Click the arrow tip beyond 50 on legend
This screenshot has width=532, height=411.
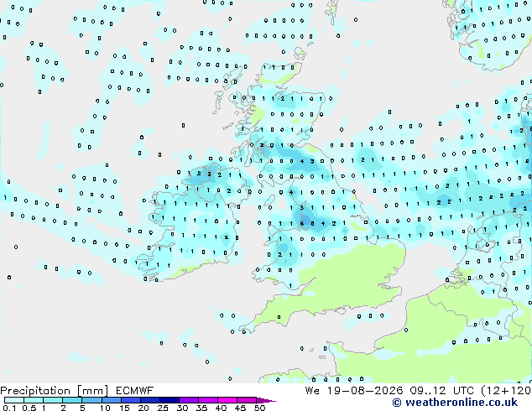[267, 400]
